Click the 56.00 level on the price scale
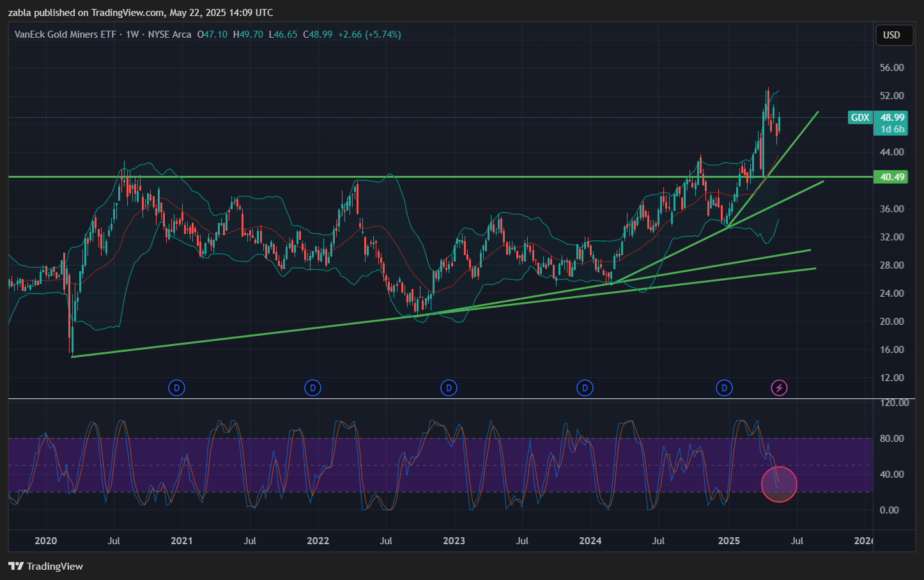This screenshot has width=924, height=580. tap(891, 68)
